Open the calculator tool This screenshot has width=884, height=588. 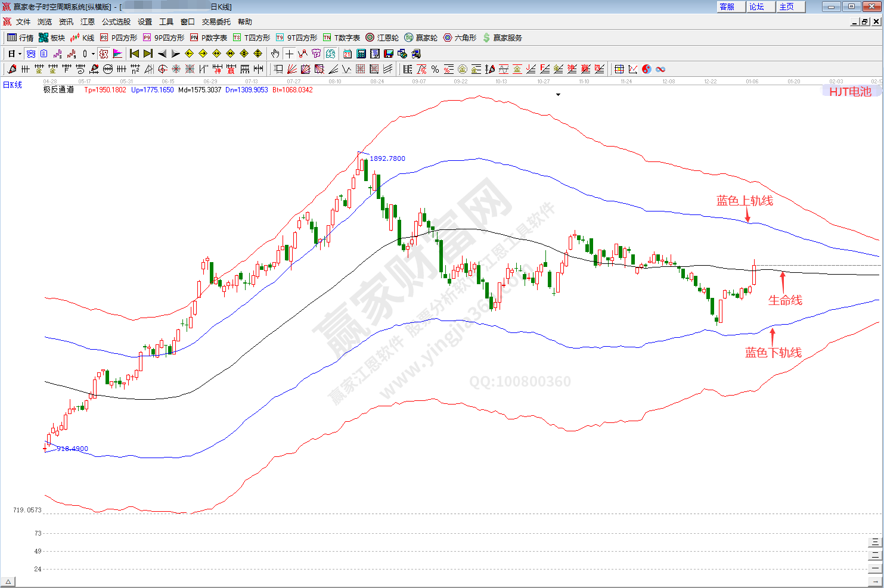click(361, 54)
